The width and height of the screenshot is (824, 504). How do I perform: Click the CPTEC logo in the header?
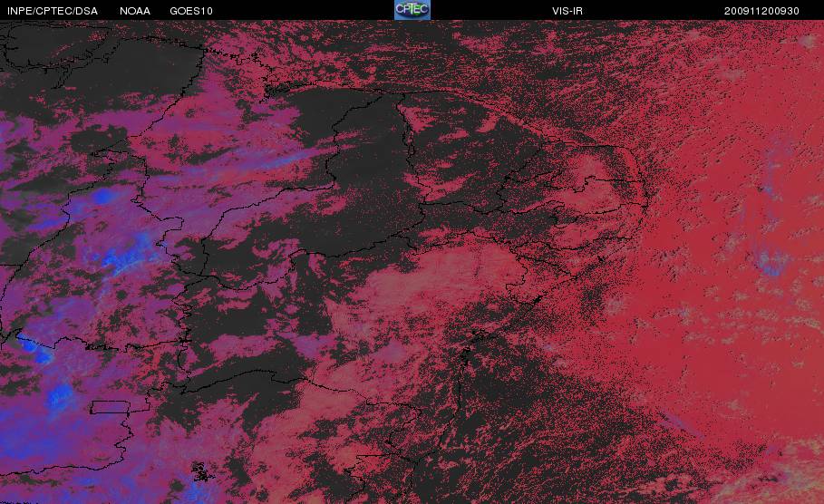[412, 9]
